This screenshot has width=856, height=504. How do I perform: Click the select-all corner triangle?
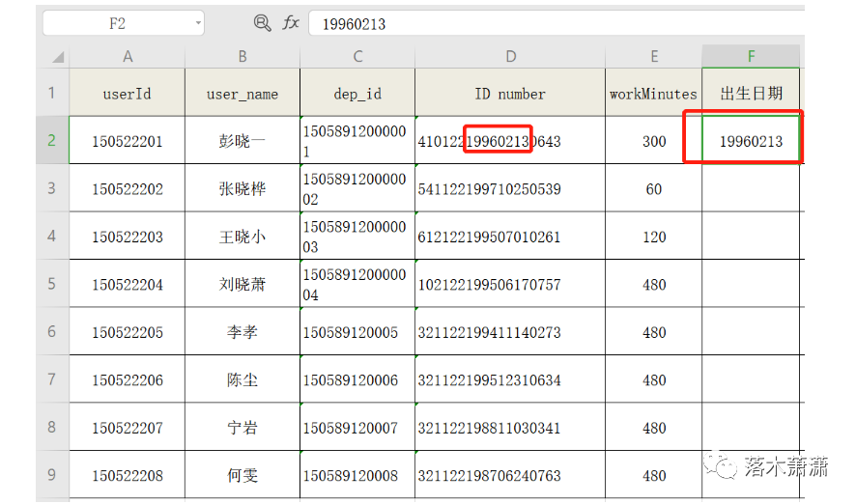click(x=57, y=57)
